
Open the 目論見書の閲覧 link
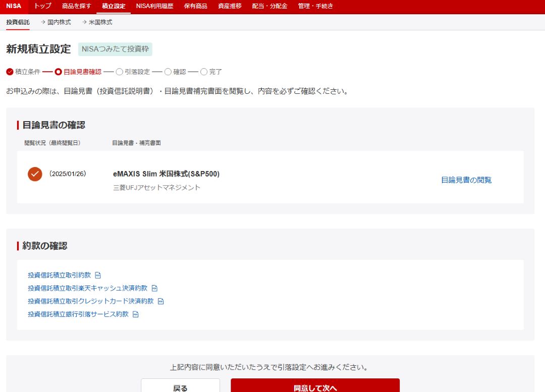(x=467, y=180)
